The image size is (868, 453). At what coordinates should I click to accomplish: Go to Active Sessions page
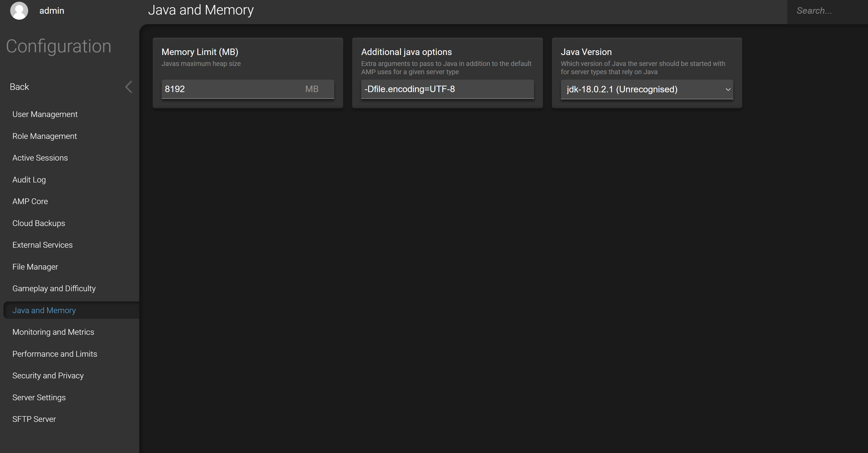[x=40, y=158]
